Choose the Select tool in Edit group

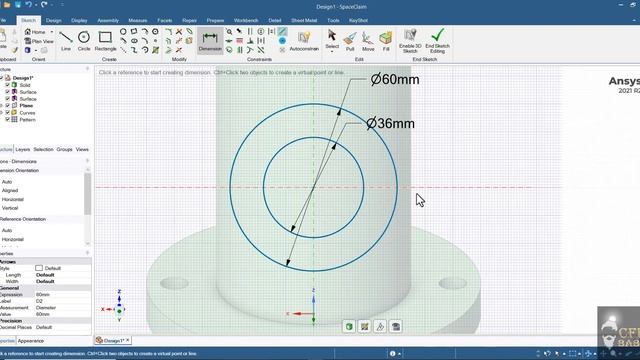tap(332, 39)
